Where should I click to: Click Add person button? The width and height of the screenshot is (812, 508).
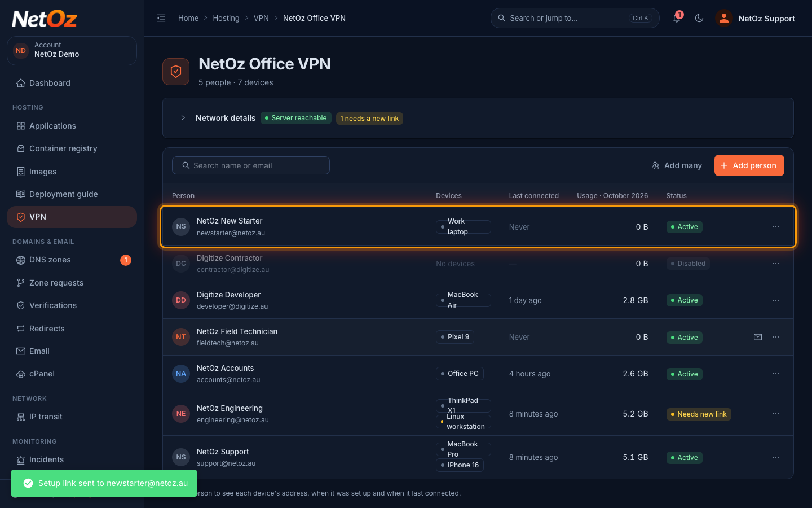(x=749, y=165)
